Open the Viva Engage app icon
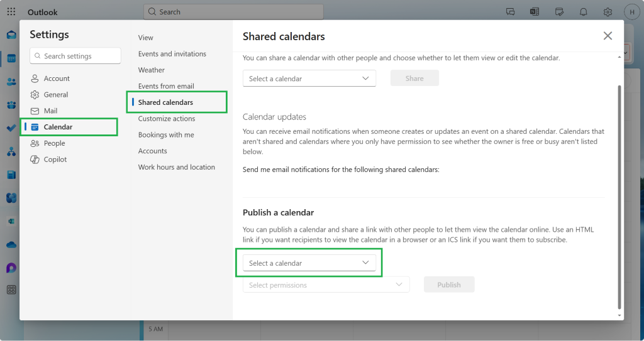The image size is (644, 341). pyautogui.click(x=11, y=198)
